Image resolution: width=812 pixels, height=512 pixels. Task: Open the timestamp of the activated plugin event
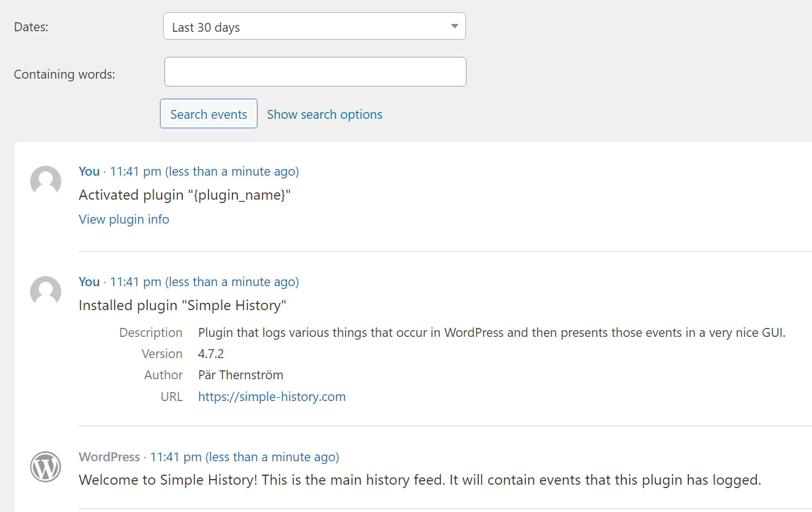[205, 171]
